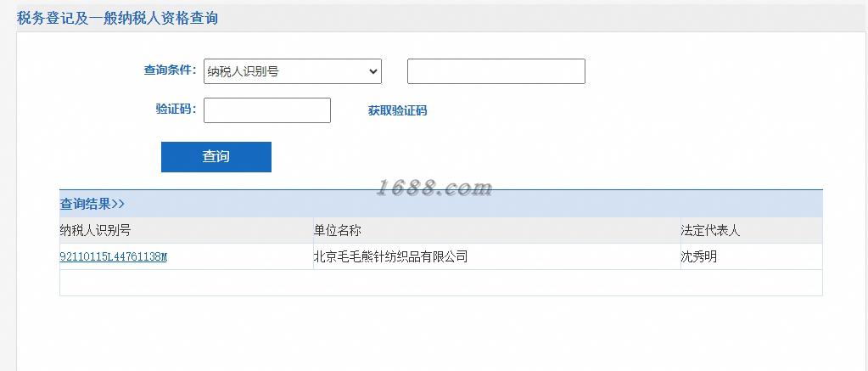Screen dimensions: 868x371
Task: Click the page title 税务登记及一般纳税人资格查询
Action: coord(117,18)
